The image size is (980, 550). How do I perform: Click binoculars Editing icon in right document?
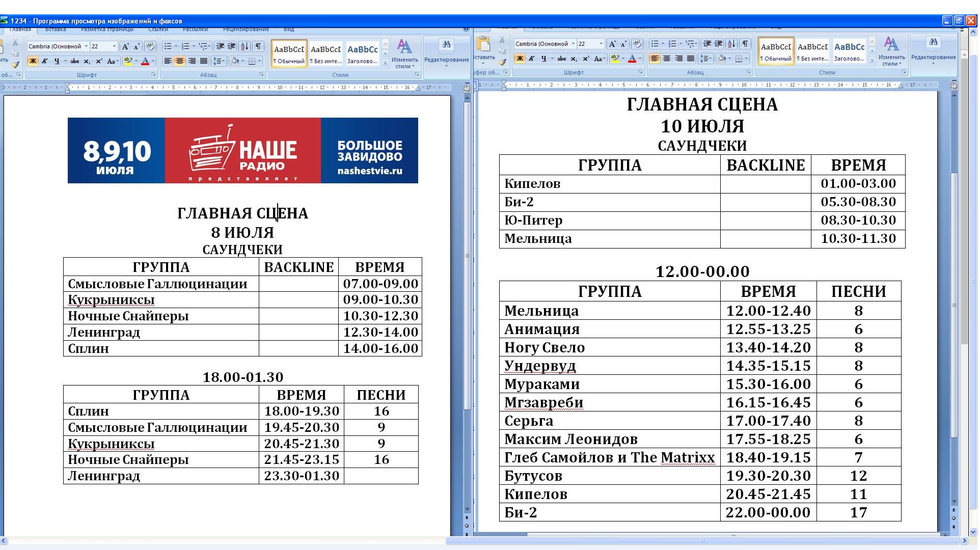pos(933,43)
